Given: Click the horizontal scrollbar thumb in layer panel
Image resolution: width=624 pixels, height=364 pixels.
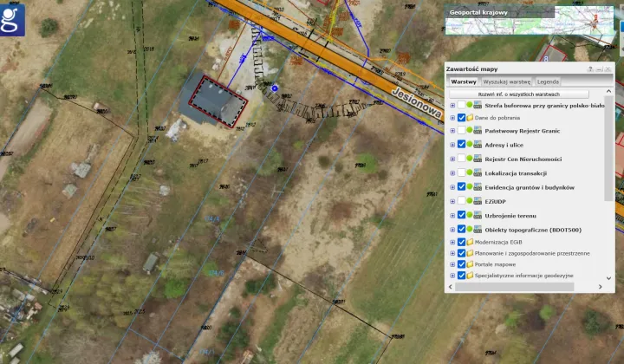Looking at the screenshot, I should pyautogui.click(x=514, y=286).
